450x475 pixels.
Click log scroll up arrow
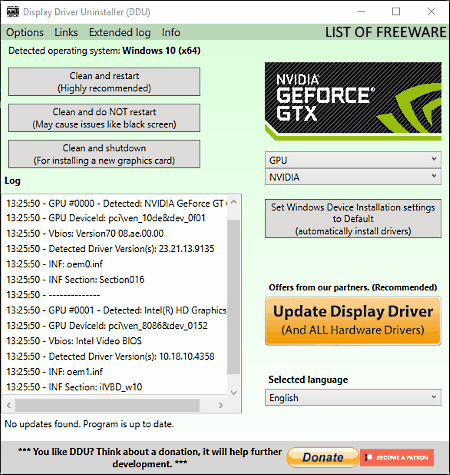(x=234, y=202)
